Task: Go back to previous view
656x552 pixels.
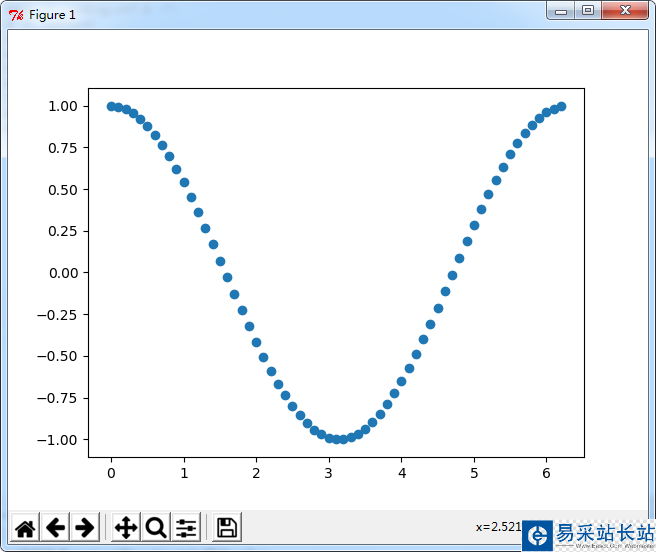Action: [55, 527]
